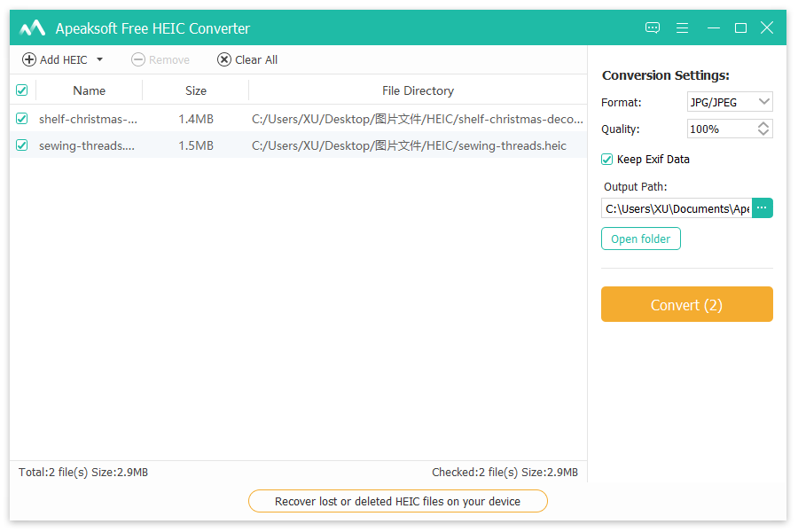Expand the Add HEIC dropdown arrow
The image size is (798, 532).
[99, 59]
